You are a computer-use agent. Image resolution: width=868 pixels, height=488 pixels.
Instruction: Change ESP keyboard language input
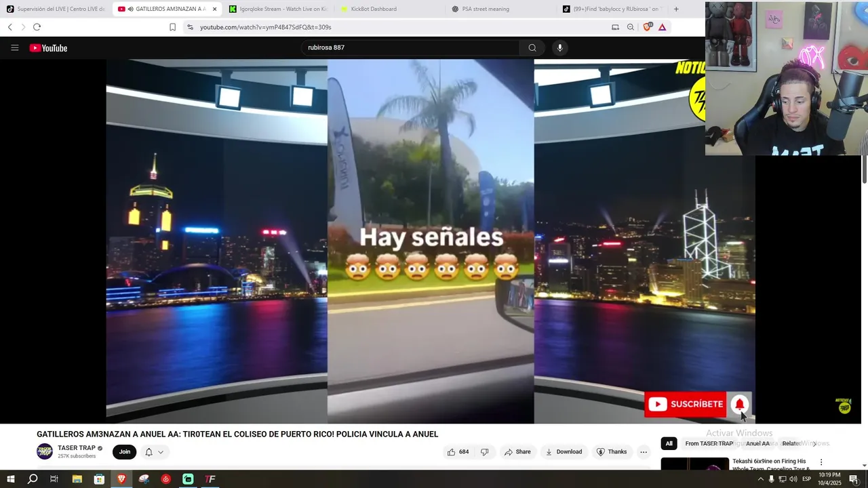806,479
